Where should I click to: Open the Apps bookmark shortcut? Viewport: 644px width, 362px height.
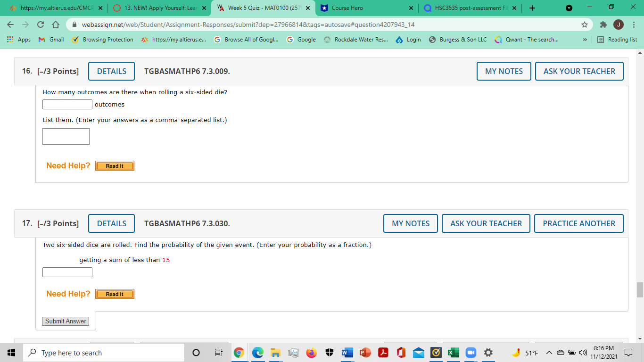coord(19,40)
